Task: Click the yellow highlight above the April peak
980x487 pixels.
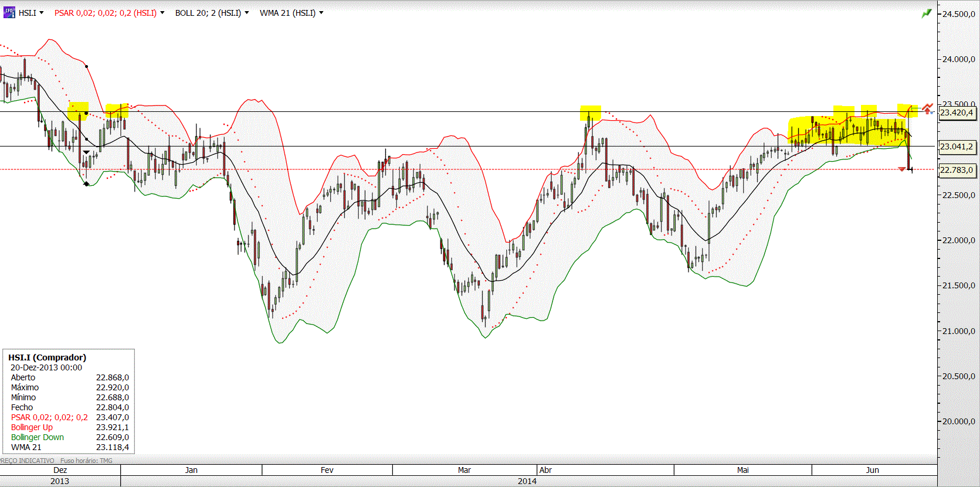Action: [591, 113]
